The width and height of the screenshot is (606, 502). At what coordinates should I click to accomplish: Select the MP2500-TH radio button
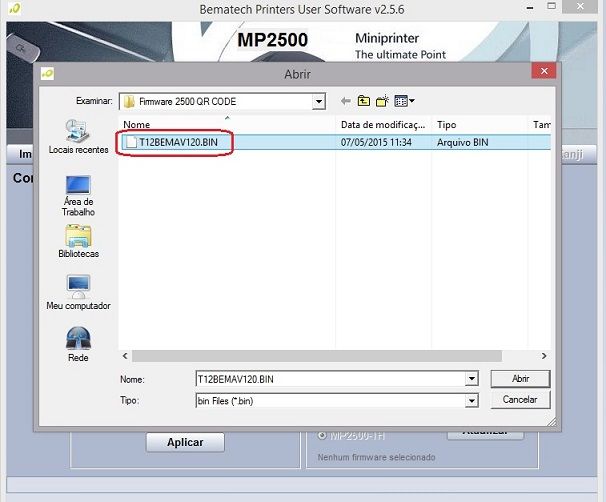click(321, 435)
